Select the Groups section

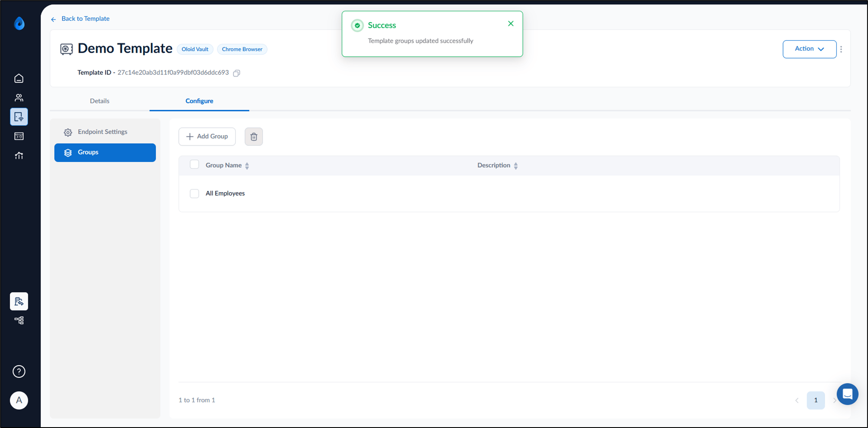105,152
